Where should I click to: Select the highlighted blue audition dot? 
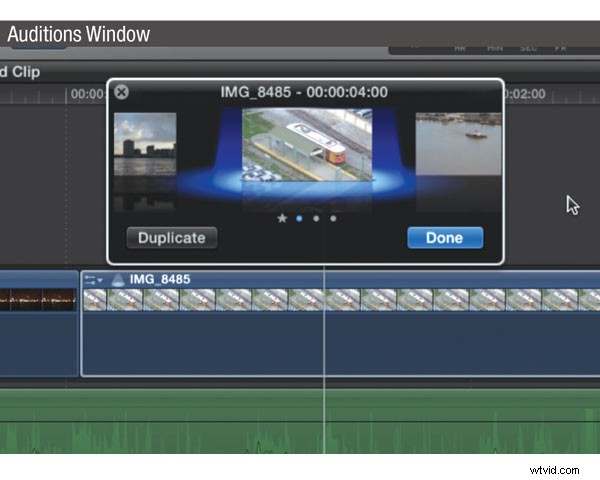pos(299,219)
